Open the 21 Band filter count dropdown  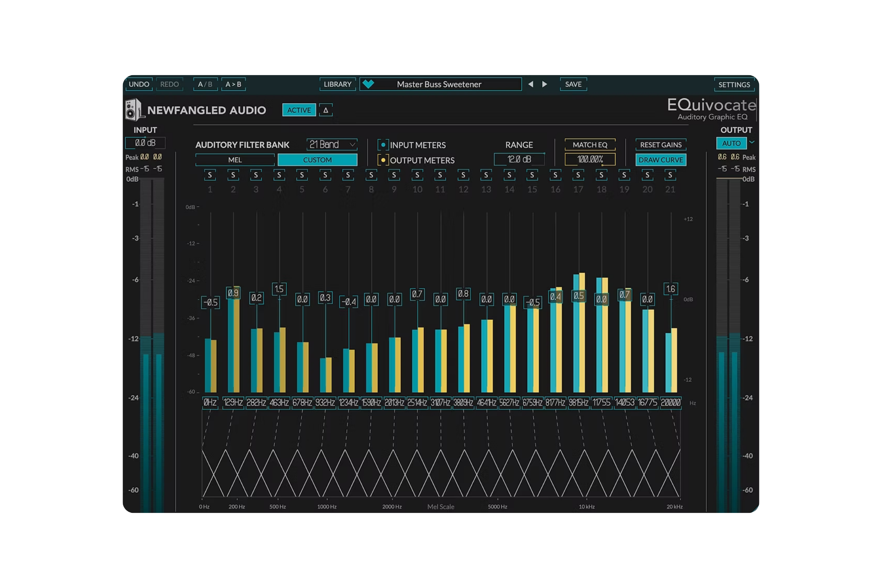pos(332,145)
